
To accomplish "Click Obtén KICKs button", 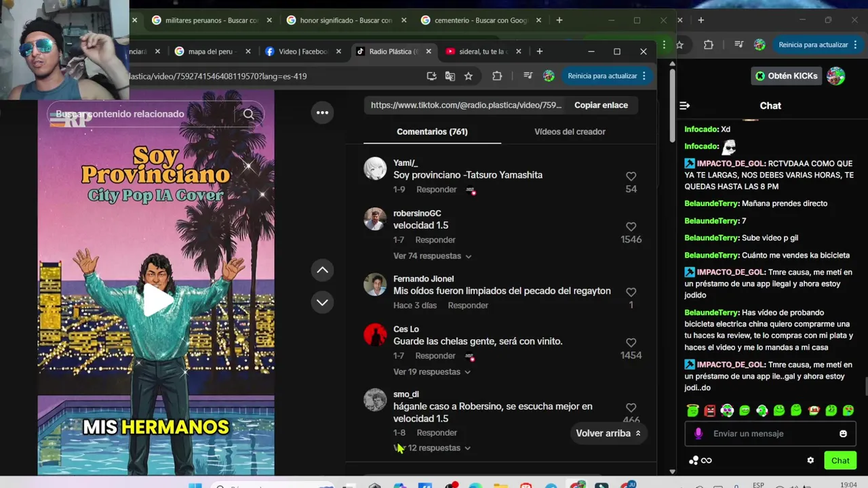I will pos(787,76).
